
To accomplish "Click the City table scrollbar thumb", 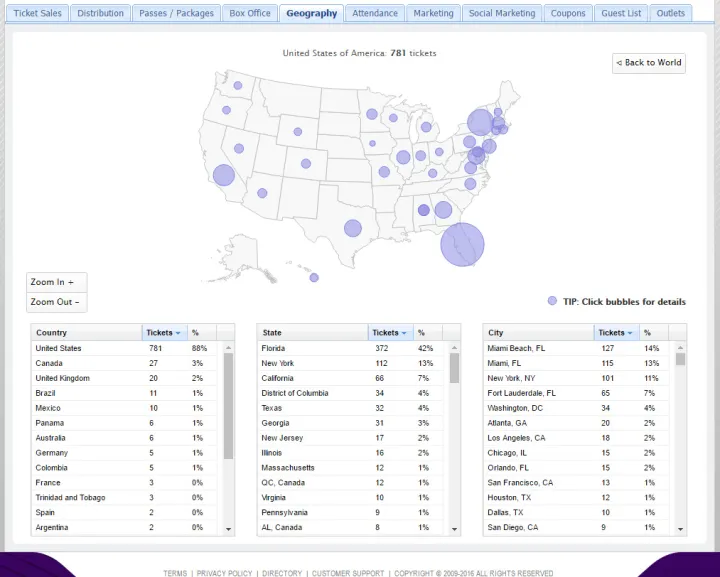I will pyautogui.click(x=681, y=359).
